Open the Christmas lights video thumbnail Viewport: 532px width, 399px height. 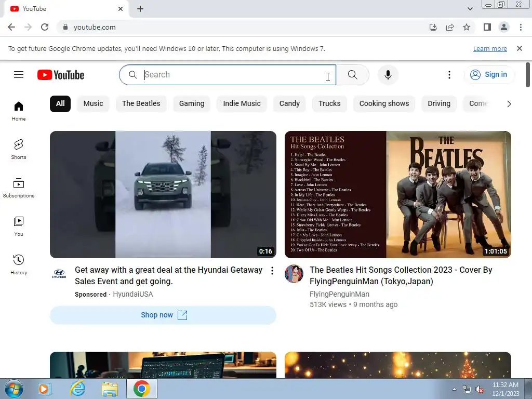(398, 365)
